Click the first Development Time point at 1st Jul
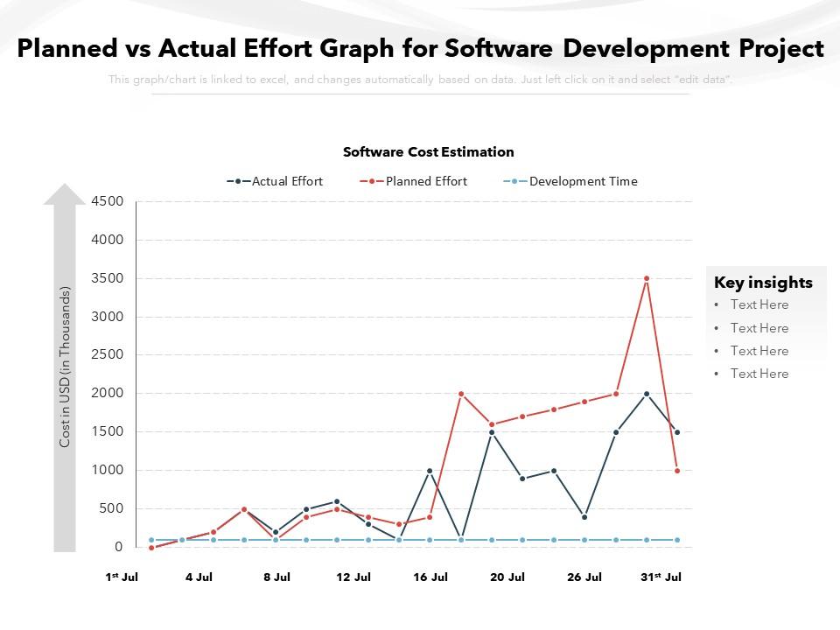This screenshot has width=840, height=630. [151, 540]
